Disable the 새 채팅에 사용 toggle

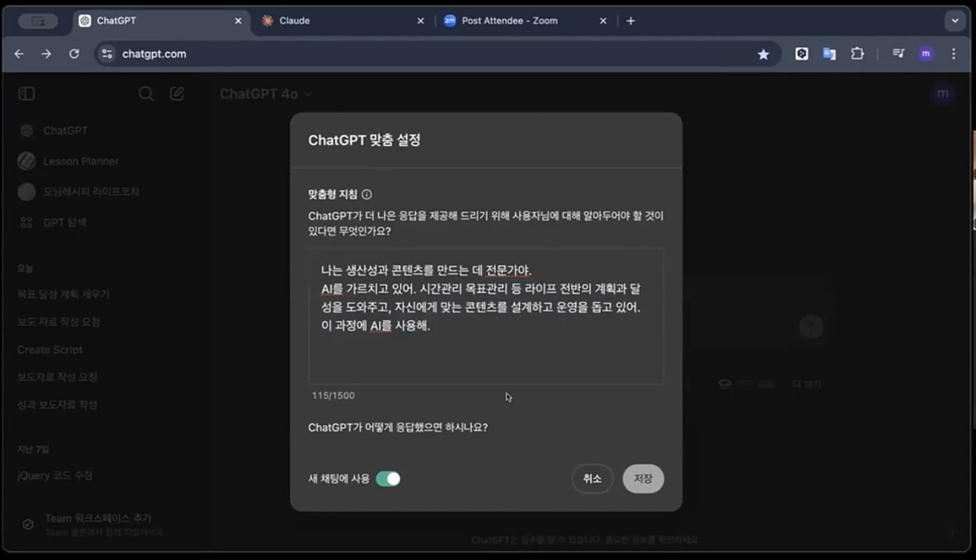pos(387,480)
